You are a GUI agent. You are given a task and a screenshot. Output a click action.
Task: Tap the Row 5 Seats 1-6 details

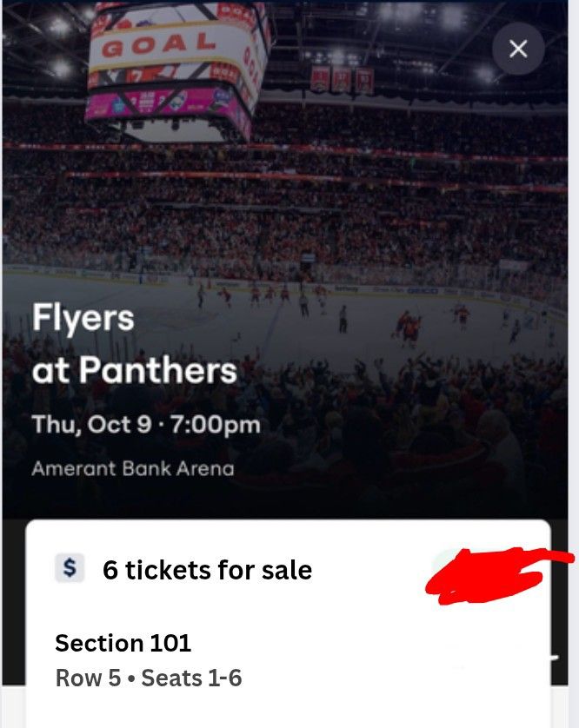[x=148, y=678]
